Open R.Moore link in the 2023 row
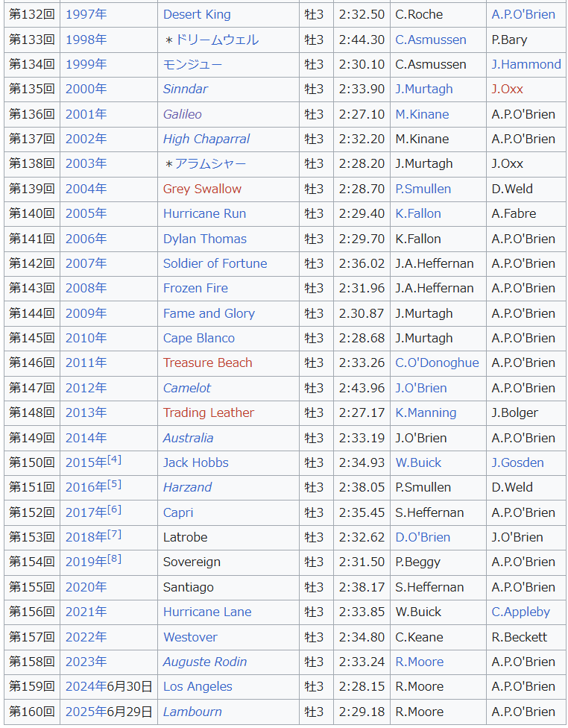 tap(419, 662)
